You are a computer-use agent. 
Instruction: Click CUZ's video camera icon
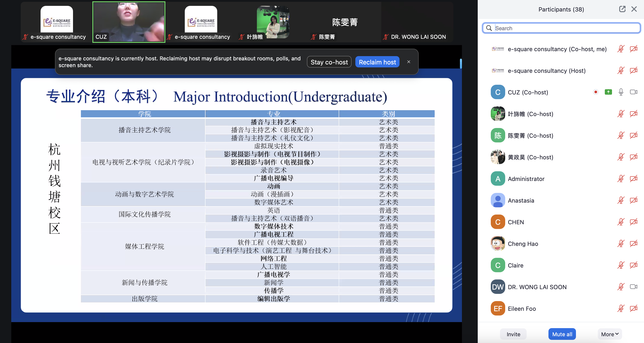tap(633, 92)
